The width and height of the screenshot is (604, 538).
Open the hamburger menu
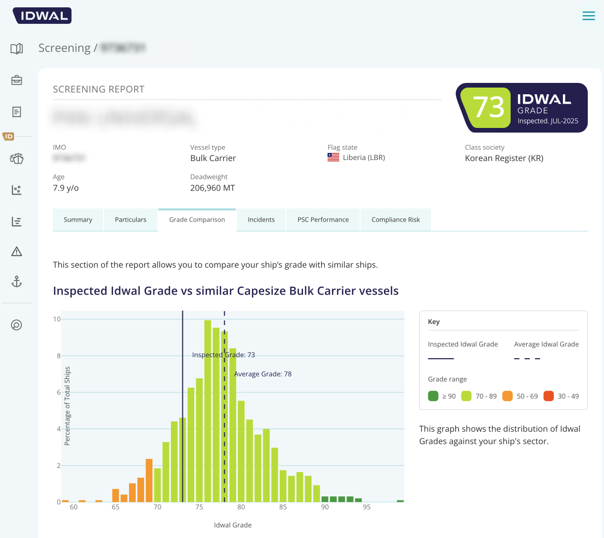pyautogui.click(x=588, y=16)
